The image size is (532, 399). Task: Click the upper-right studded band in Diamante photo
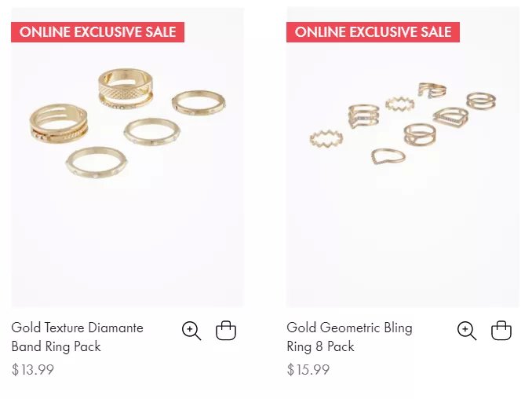[x=199, y=103]
